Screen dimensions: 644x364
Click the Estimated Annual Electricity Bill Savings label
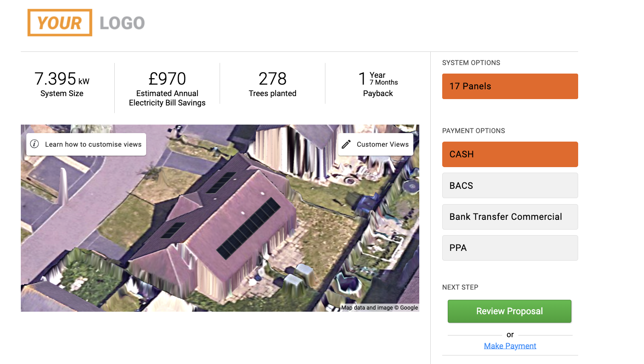pyautogui.click(x=167, y=98)
